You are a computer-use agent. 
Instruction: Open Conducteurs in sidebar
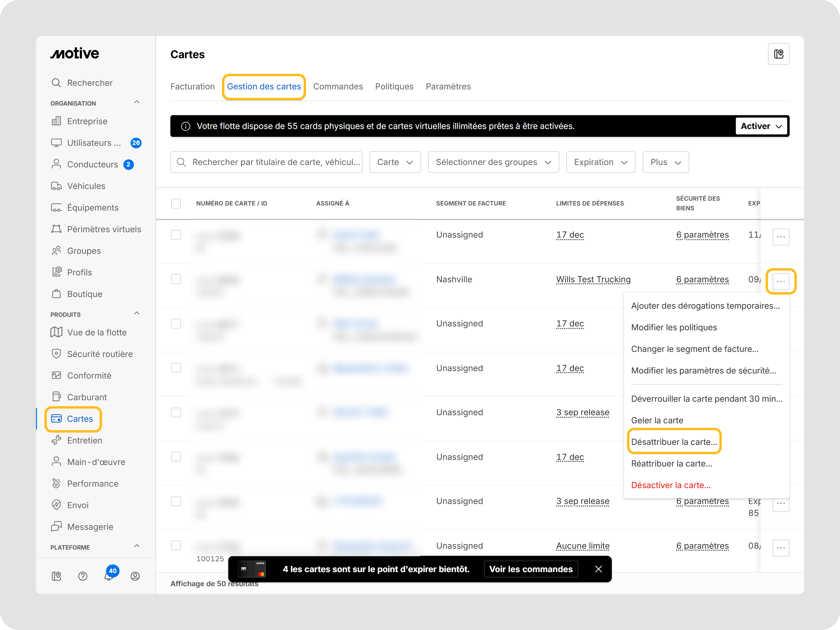coord(92,164)
